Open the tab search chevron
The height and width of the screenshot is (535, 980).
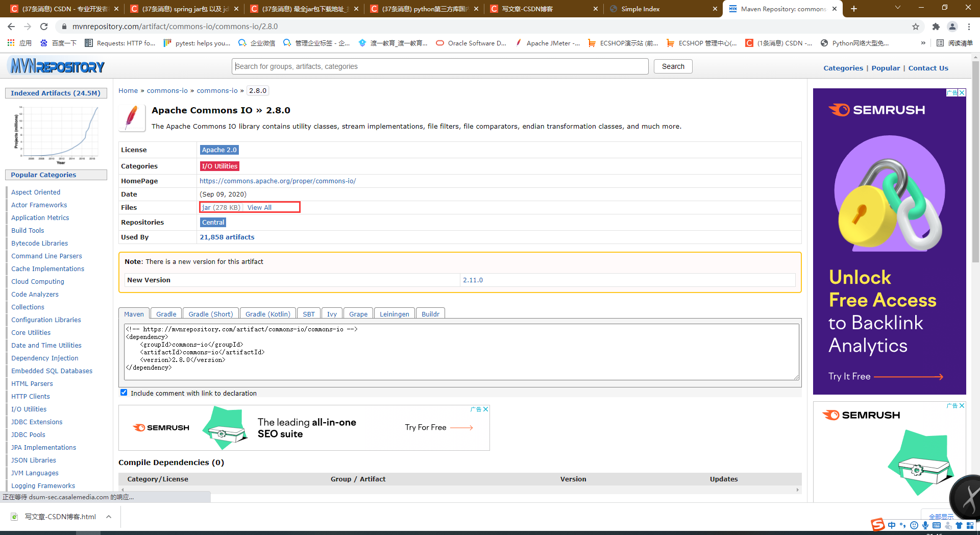(x=898, y=8)
